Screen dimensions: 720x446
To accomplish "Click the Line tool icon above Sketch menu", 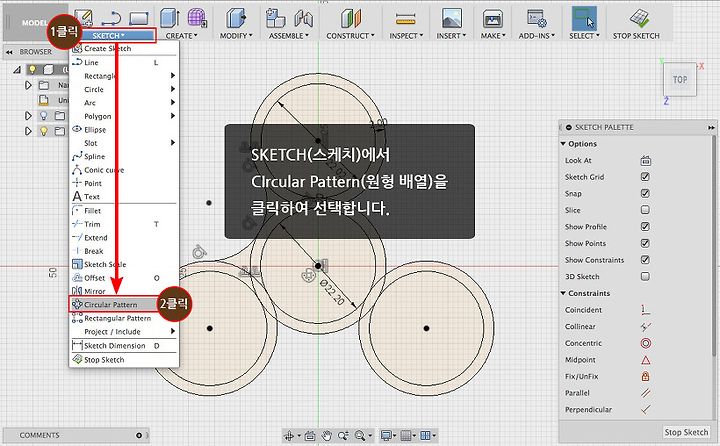I will [x=111, y=18].
